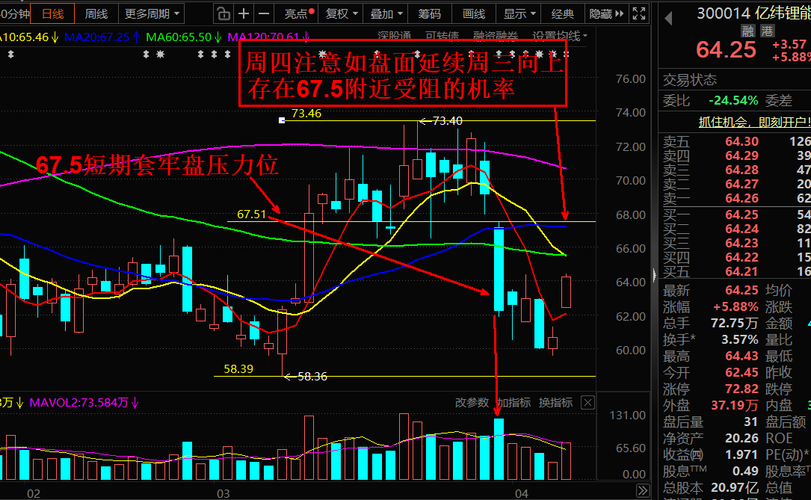Open 复权 adjustment dropdown

(341, 14)
